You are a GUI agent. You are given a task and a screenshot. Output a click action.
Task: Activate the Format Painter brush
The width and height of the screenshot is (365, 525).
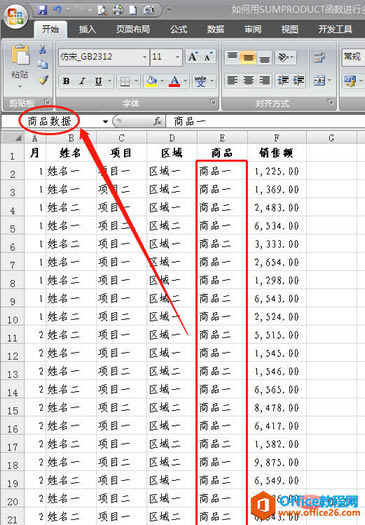(x=43, y=80)
